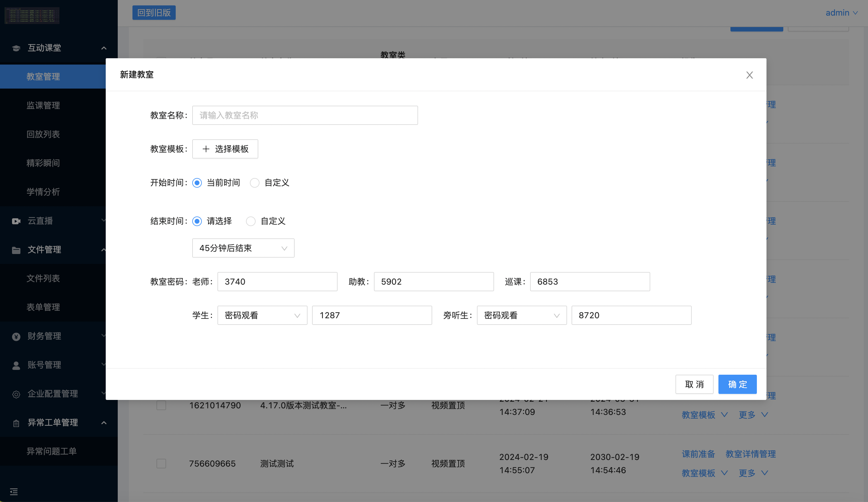Image resolution: width=868 pixels, height=502 pixels.
Task: Click the 巡课 password field 6853
Action: [x=590, y=282]
